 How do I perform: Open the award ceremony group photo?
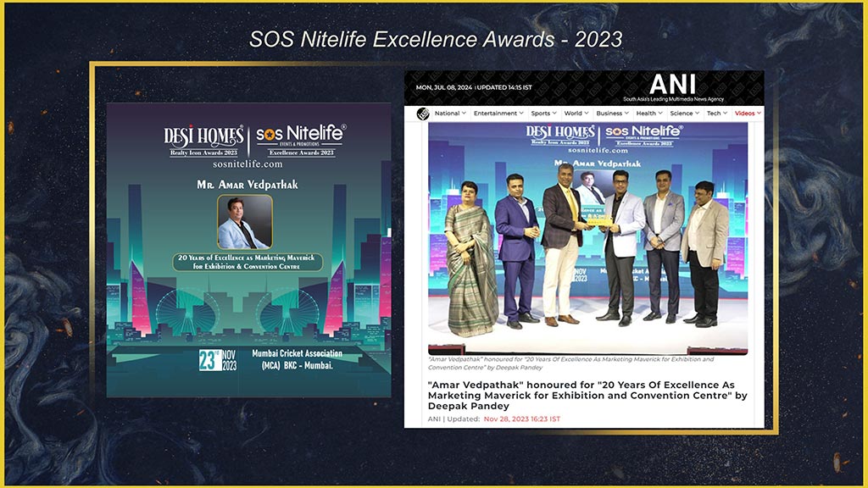(x=588, y=238)
